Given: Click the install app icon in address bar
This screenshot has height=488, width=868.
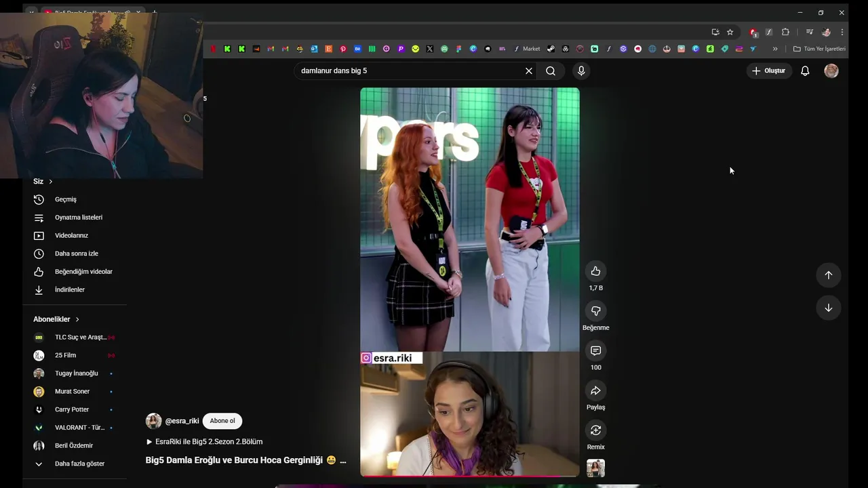Looking at the screenshot, I should 715,32.
